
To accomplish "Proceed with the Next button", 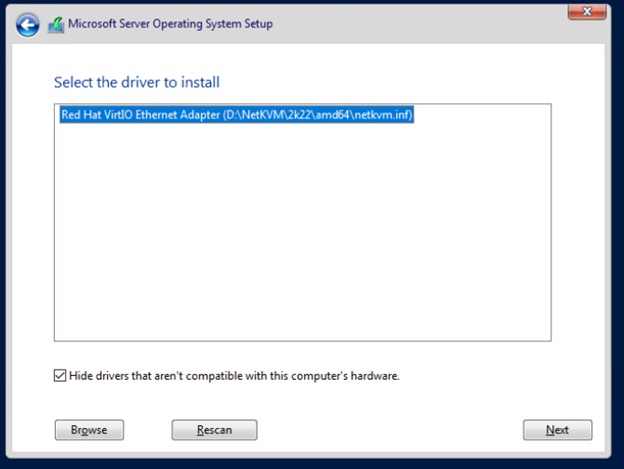I will tap(557, 430).
